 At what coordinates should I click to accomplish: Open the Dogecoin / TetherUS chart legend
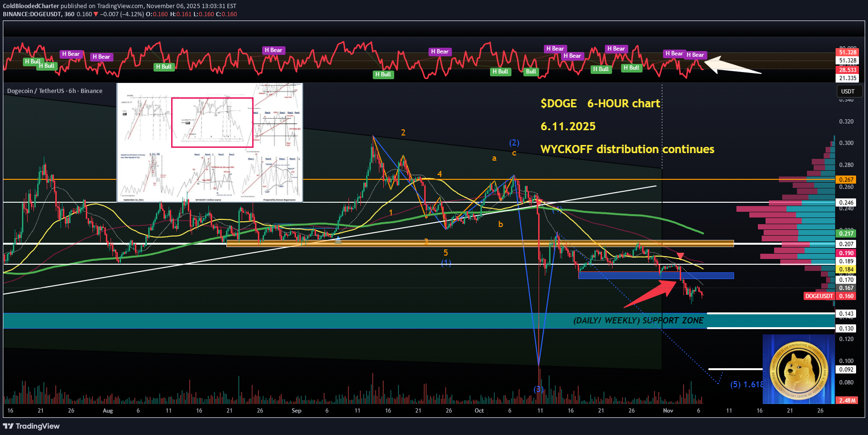tap(55, 91)
